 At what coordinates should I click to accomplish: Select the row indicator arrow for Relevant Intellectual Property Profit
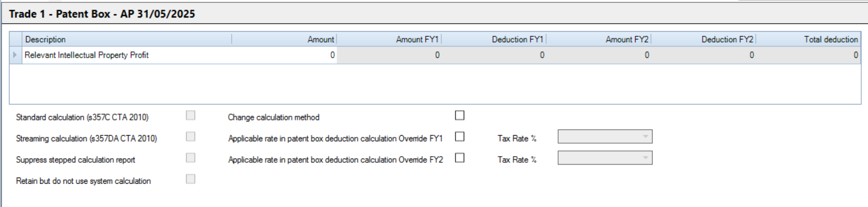(x=15, y=55)
